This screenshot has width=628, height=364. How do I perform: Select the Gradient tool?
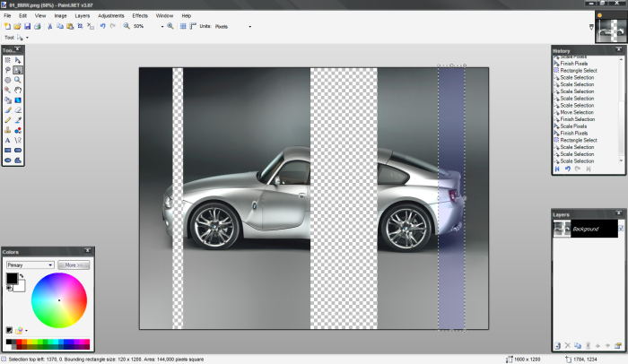tap(18, 100)
